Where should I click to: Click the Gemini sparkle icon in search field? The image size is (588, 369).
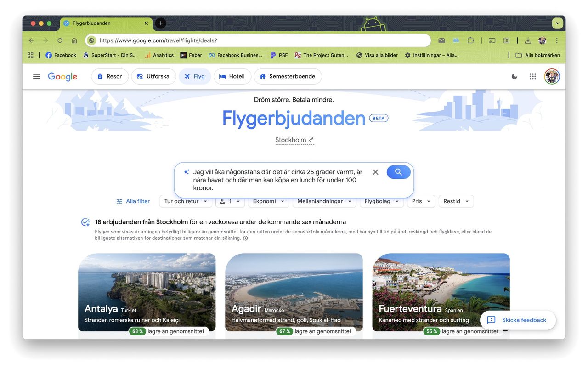tap(186, 171)
